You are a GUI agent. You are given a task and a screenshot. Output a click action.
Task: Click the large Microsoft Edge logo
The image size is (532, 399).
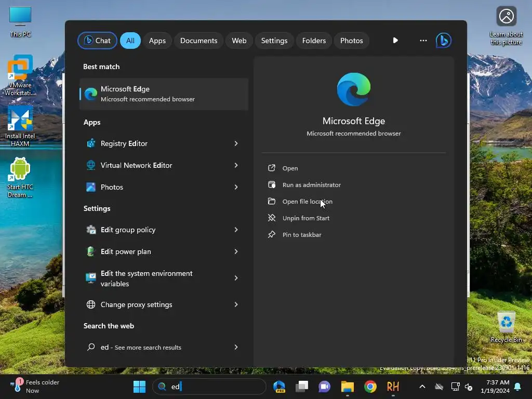[x=353, y=89]
